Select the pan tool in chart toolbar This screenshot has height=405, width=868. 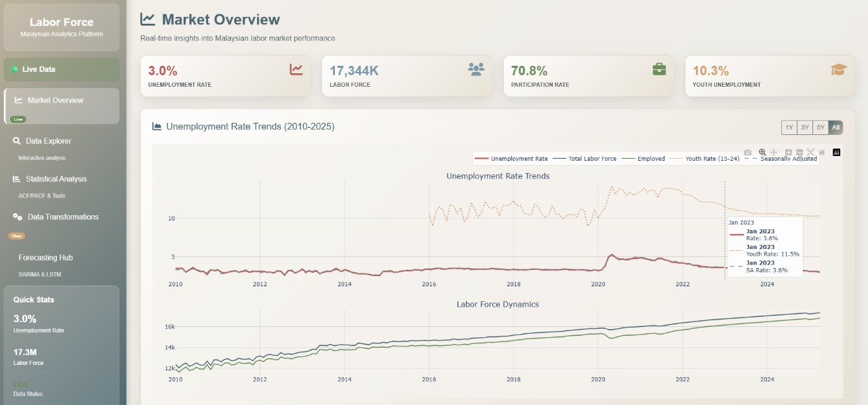coord(774,153)
